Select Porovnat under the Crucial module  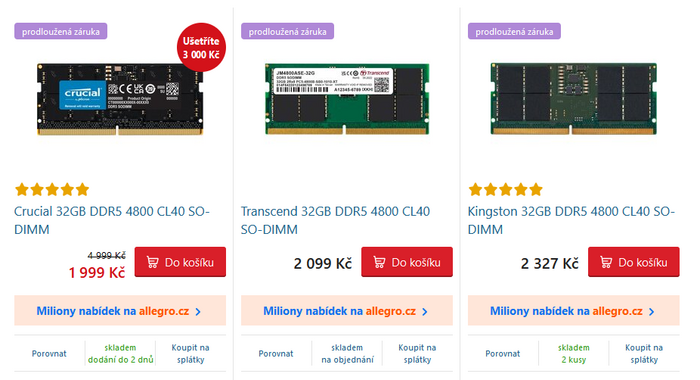[x=49, y=354]
